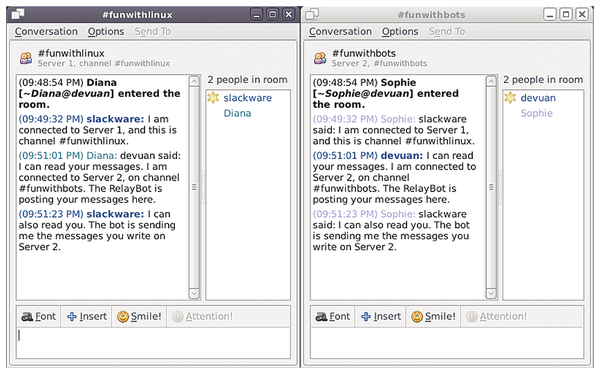Click Font button in #funwithbots window
Viewport: 600px width, 374px height.
click(333, 317)
